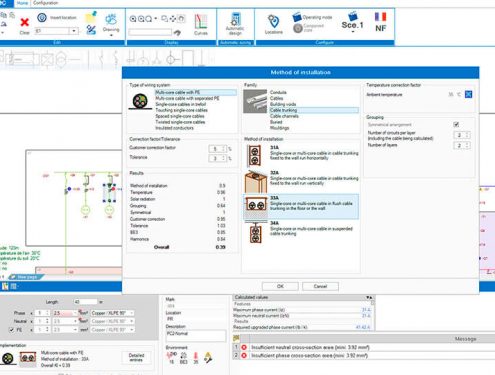Choose the 31A trunking installation thumbnail
495x375 pixels.
tap(255, 156)
